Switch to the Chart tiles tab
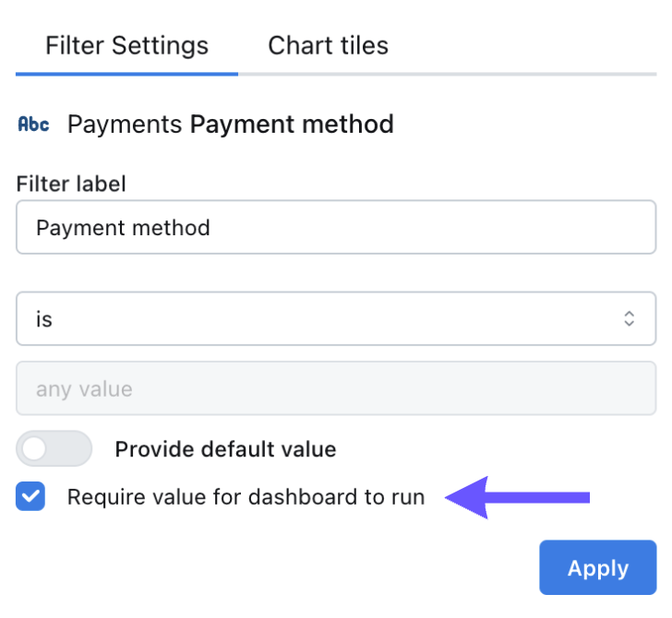672x618 pixels. (x=328, y=45)
